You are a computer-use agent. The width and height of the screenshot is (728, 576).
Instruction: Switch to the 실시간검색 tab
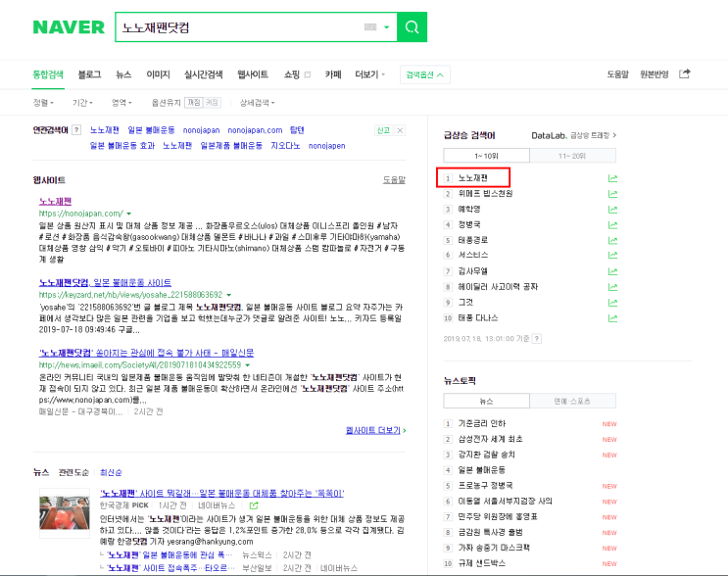tap(204, 74)
